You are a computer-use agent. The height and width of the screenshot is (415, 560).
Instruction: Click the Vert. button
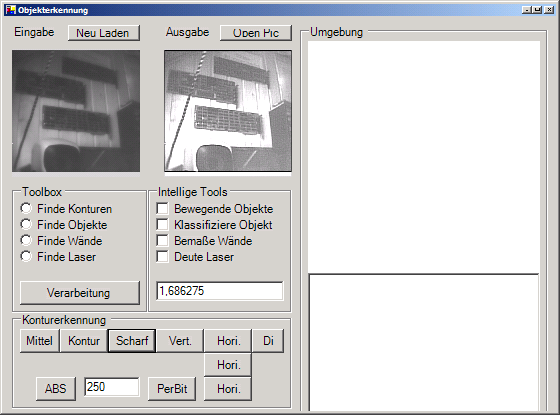[x=180, y=341]
